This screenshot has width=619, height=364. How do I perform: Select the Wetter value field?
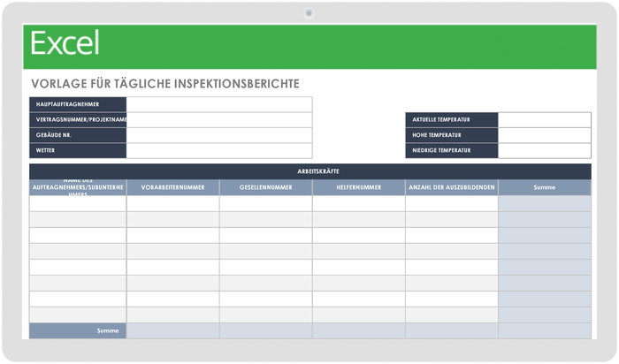coord(219,151)
